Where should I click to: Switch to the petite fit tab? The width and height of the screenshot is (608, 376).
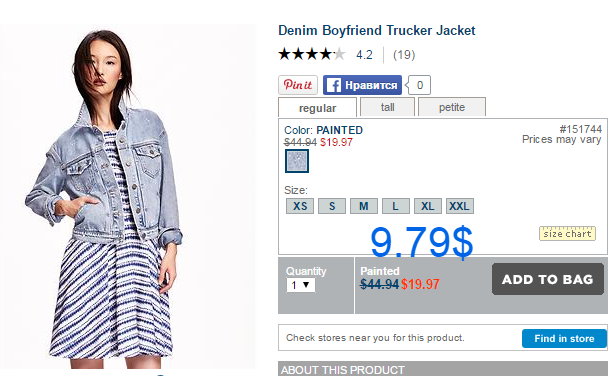[452, 107]
